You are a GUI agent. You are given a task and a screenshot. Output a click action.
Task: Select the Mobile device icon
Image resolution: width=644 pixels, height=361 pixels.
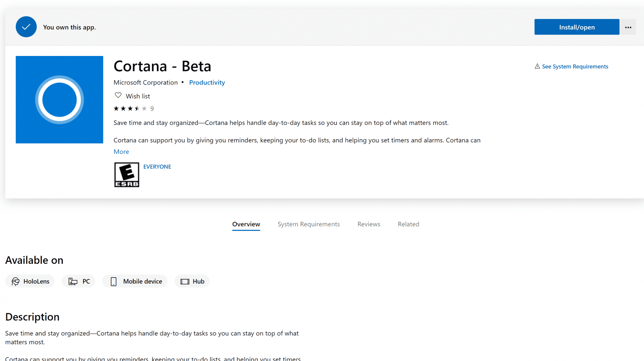point(114,281)
